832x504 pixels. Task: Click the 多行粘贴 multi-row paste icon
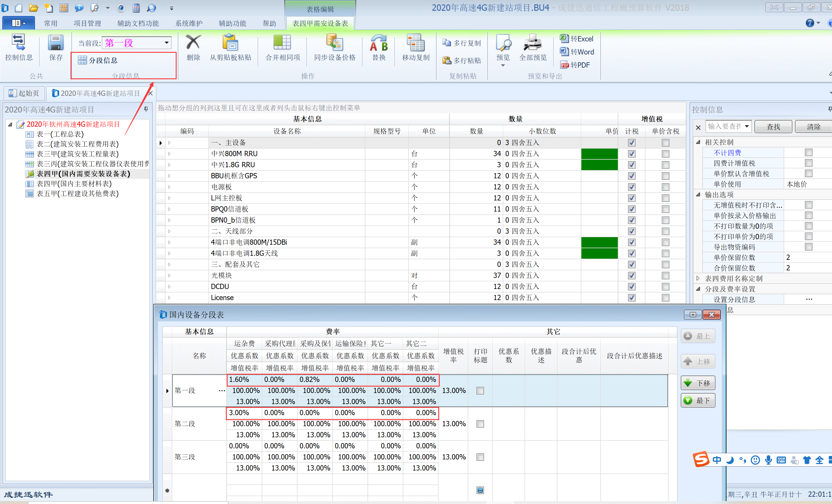click(x=447, y=60)
